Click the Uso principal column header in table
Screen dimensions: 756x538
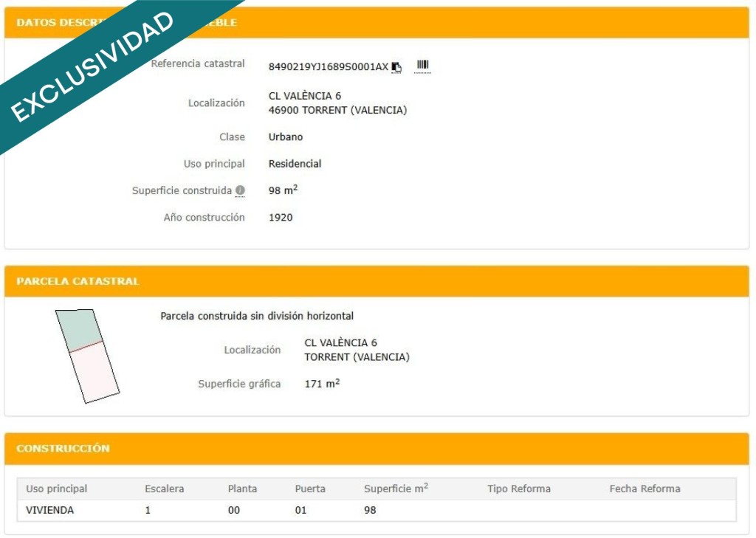tap(56, 489)
